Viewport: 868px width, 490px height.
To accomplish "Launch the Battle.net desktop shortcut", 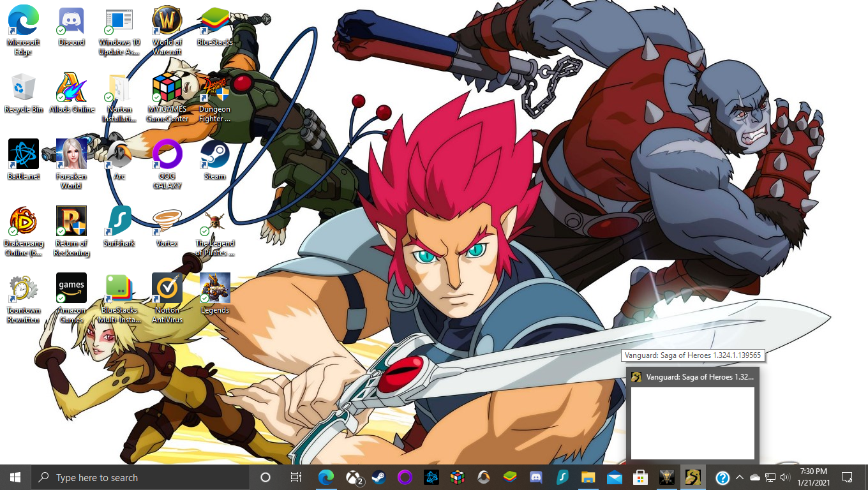I will (x=24, y=155).
